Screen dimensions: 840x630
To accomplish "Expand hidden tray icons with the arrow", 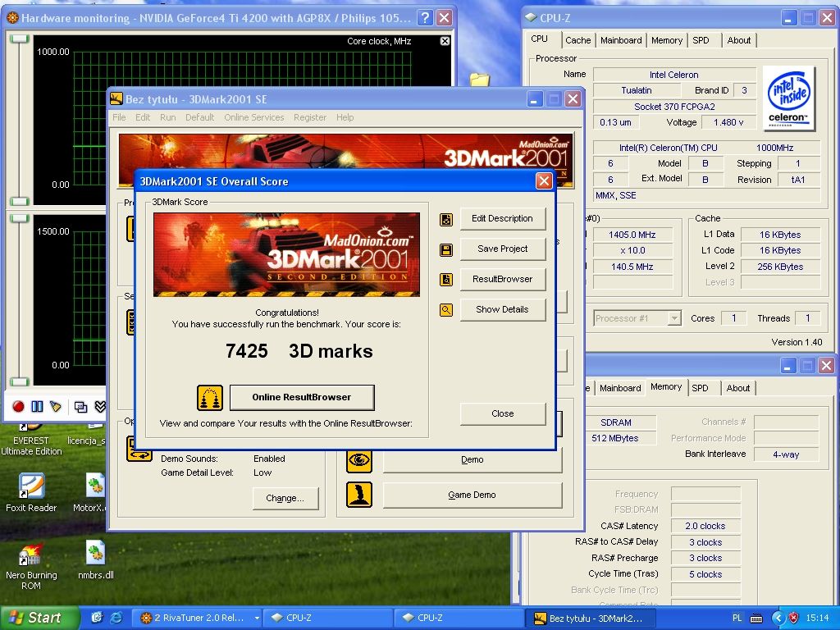I will [778, 618].
